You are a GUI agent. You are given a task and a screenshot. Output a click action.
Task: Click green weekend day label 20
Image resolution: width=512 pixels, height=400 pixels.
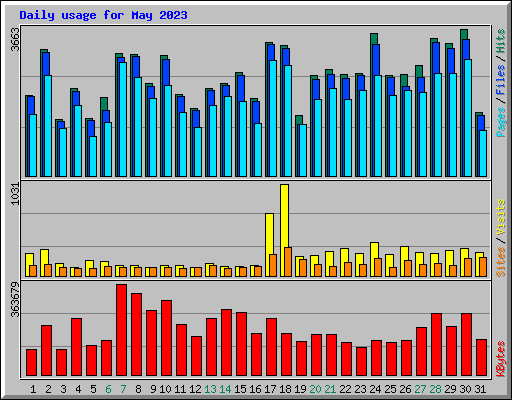(315, 389)
